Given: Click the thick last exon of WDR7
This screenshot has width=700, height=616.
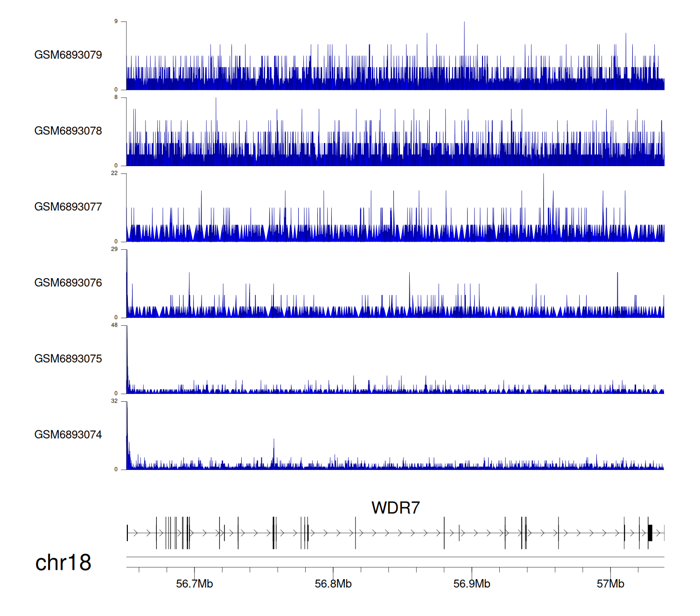Looking at the screenshot, I should tap(650, 533).
